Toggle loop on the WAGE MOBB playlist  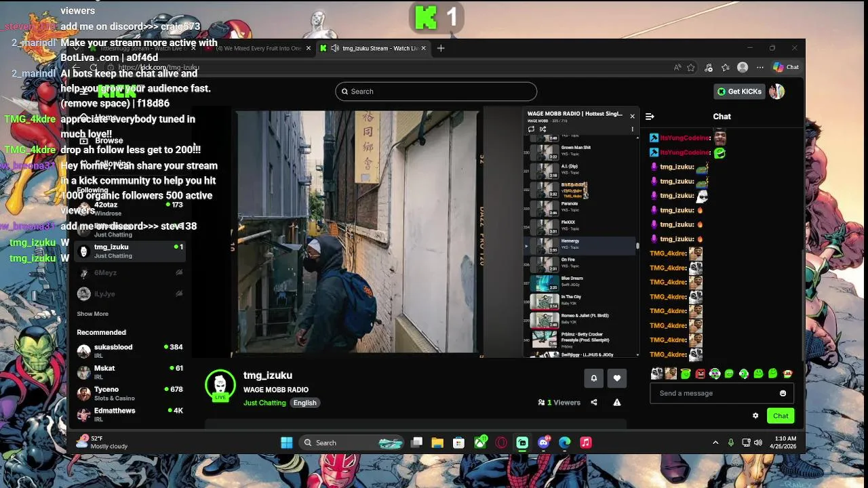click(x=531, y=129)
